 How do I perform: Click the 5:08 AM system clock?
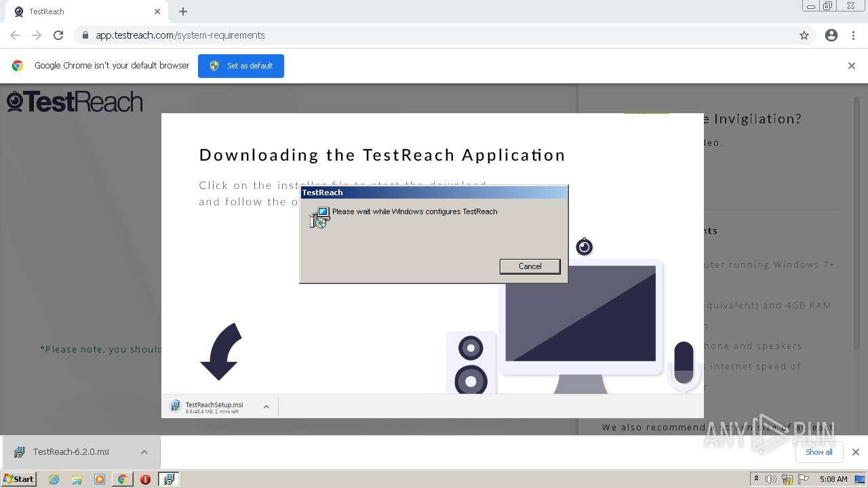(x=833, y=479)
